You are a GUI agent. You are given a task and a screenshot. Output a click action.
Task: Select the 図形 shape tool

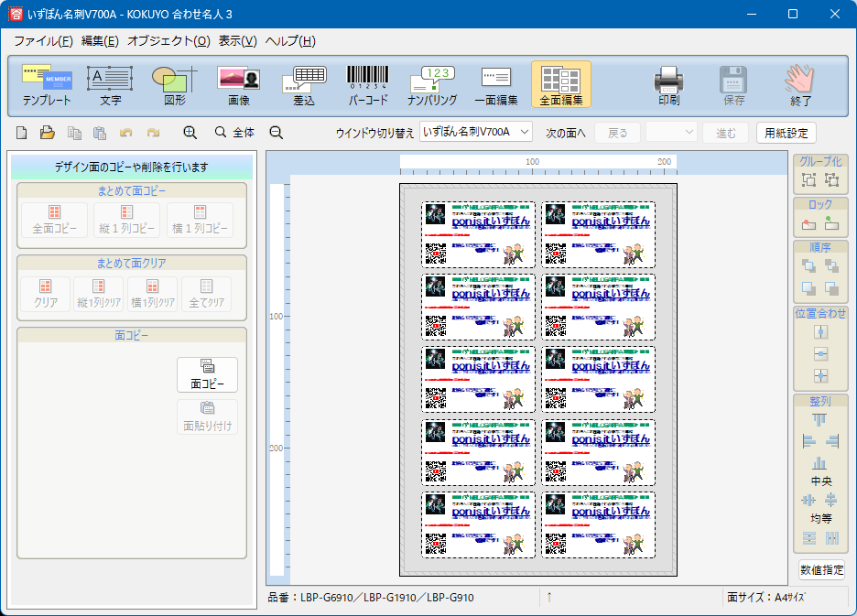tap(174, 85)
